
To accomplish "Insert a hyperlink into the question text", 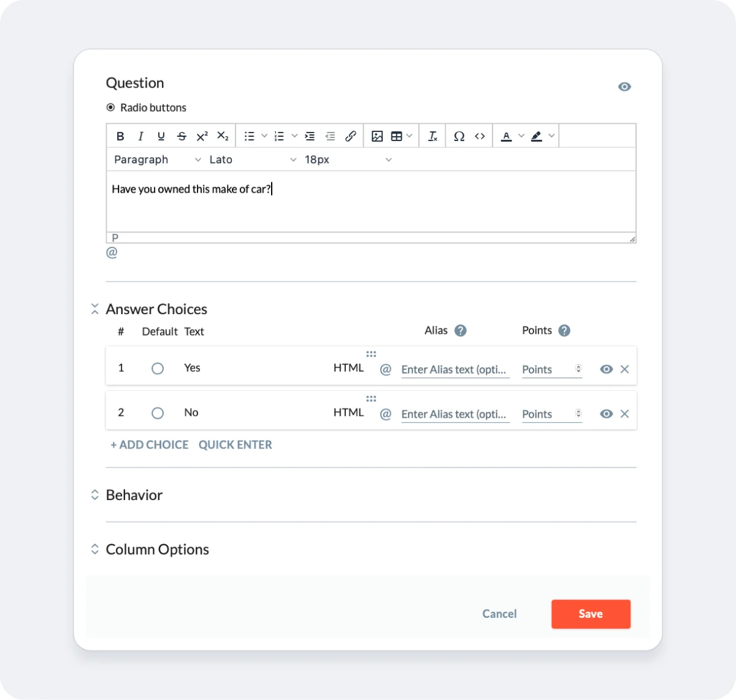I will (x=351, y=136).
